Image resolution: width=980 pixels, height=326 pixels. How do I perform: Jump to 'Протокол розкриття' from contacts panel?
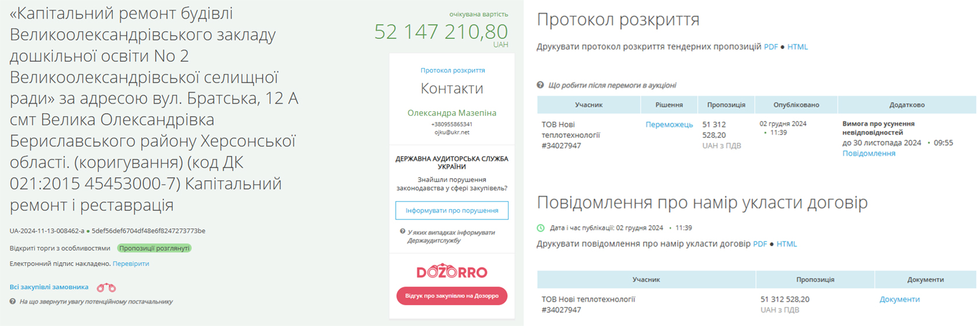(x=452, y=70)
